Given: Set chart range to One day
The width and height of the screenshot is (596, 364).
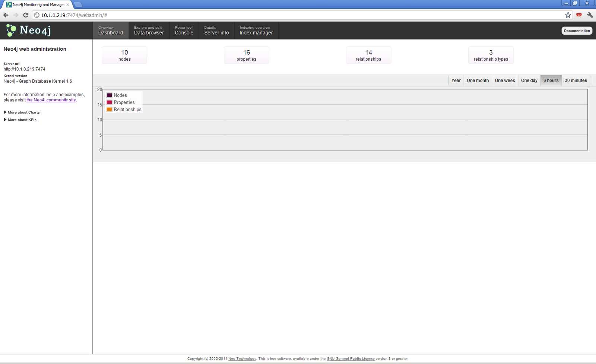Looking at the screenshot, I should click(x=529, y=80).
